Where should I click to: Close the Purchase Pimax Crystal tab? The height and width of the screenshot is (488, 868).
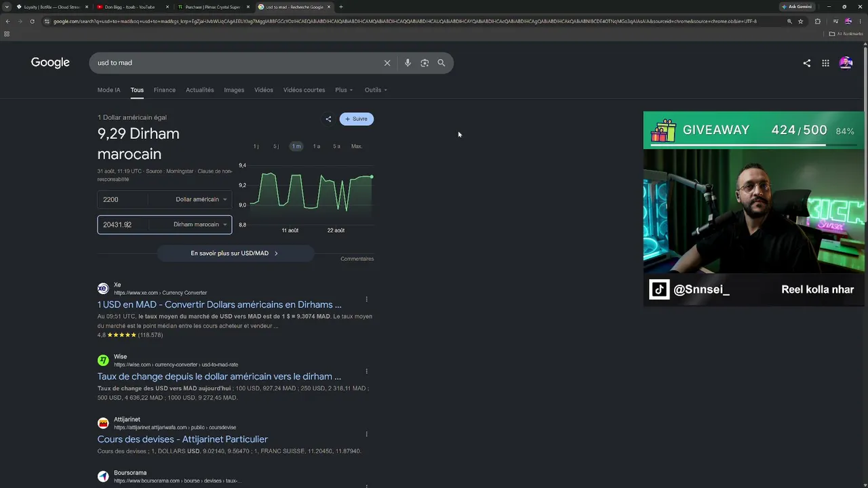click(248, 7)
